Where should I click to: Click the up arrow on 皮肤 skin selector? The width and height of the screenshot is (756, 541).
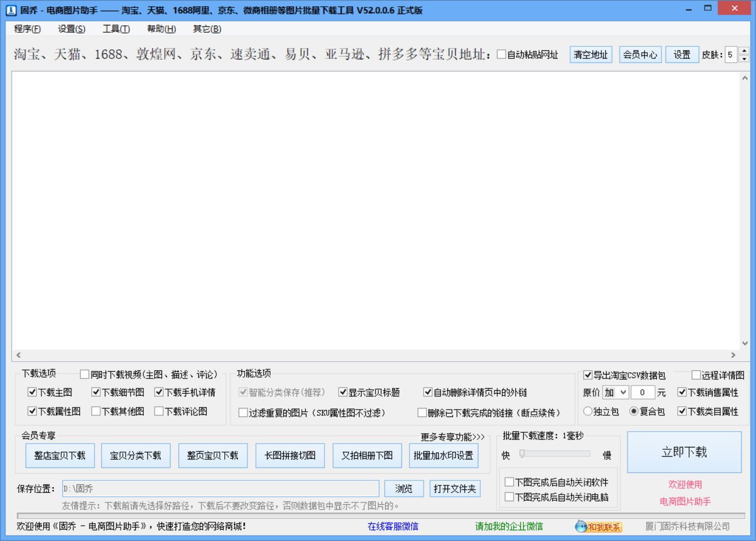pyautogui.click(x=745, y=51)
